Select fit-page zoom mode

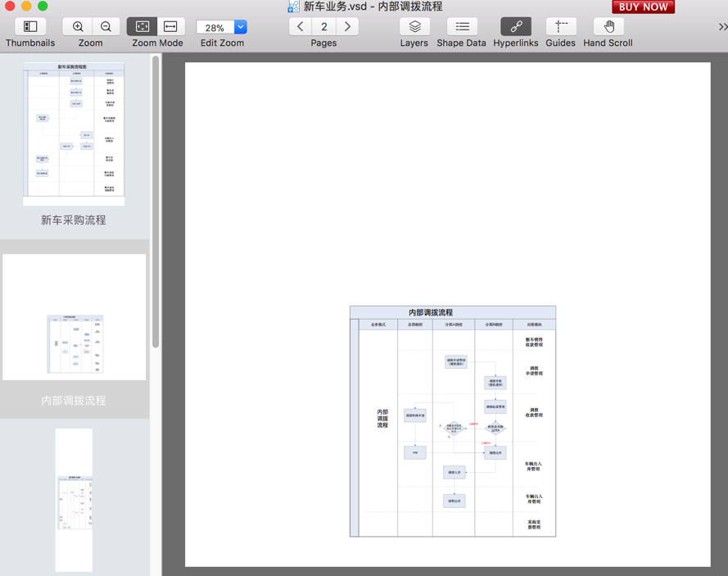(142, 26)
